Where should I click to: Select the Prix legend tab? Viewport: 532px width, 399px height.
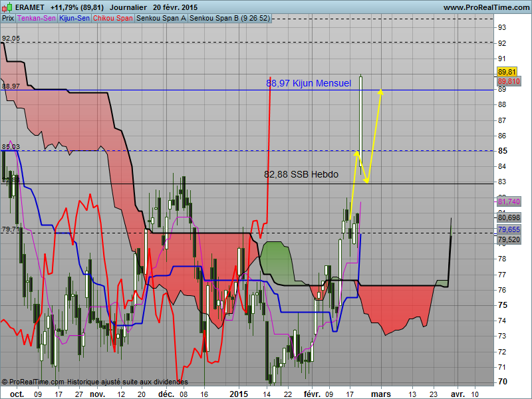click(8, 19)
